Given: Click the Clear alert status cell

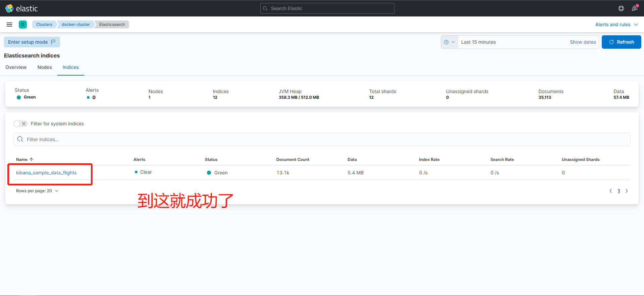Looking at the screenshot, I should click(x=143, y=172).
